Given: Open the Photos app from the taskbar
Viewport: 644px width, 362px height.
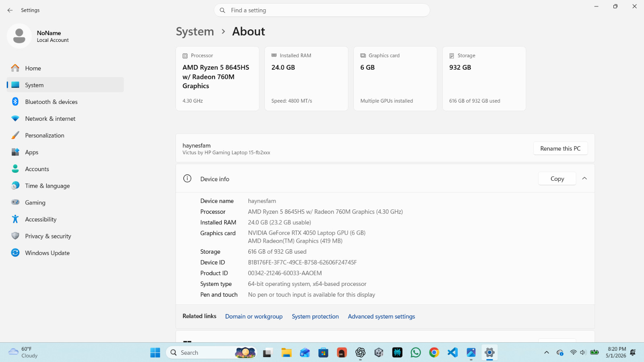Looking at the screenshot, I should pyautogui.click(x=471, y=353).
